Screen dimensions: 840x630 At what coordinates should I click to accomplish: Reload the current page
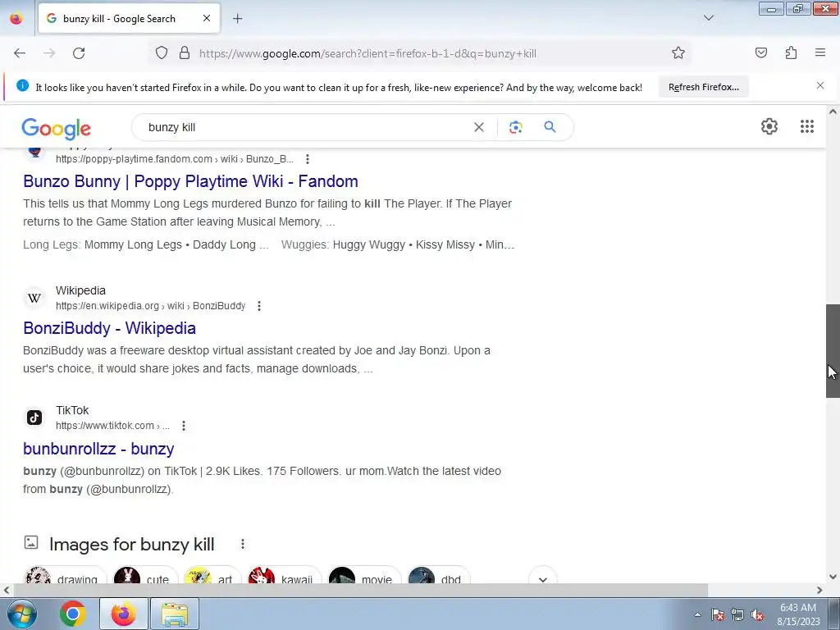[79, 53]
